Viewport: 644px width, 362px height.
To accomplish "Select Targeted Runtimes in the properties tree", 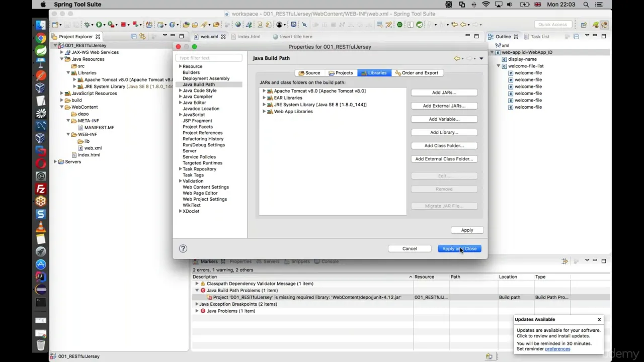I will click(x=202, y=163).
